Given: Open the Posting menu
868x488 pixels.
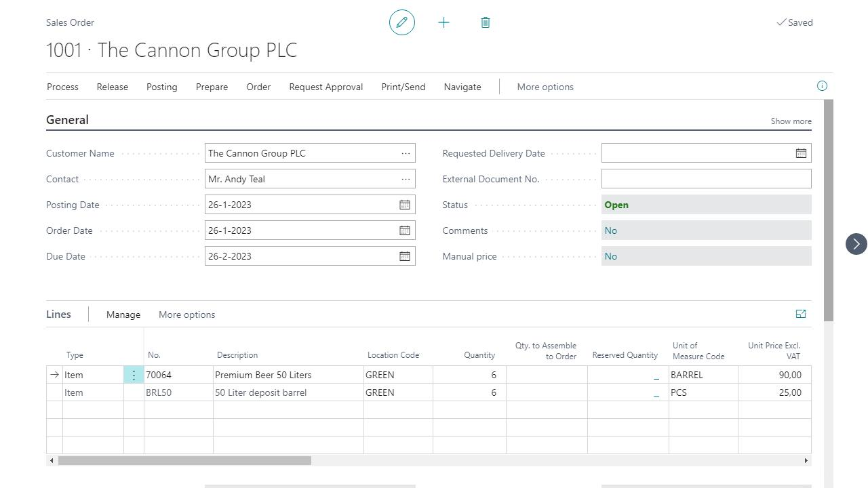Looking at the screenshot, I should coord(161,87).
